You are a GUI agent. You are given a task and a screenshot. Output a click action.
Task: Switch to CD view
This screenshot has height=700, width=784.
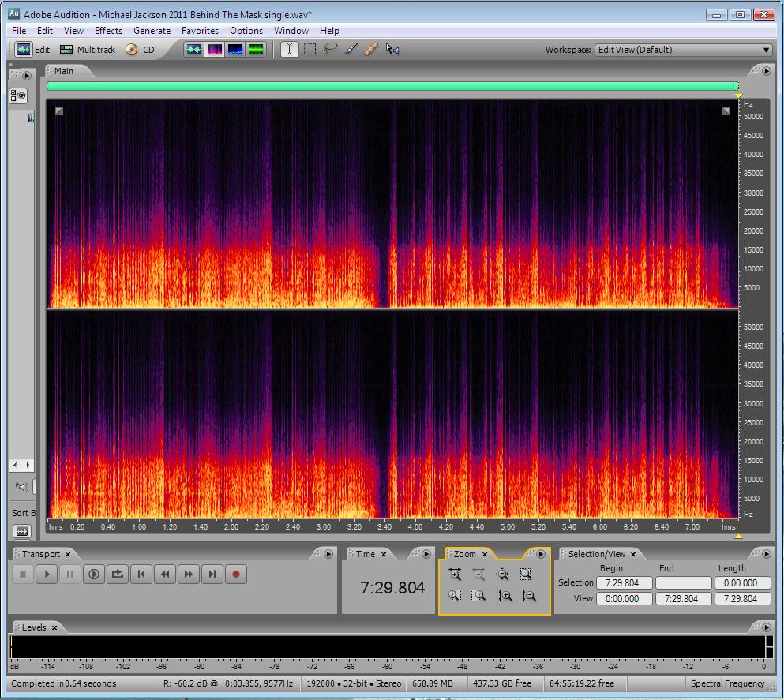coord(140,50)
